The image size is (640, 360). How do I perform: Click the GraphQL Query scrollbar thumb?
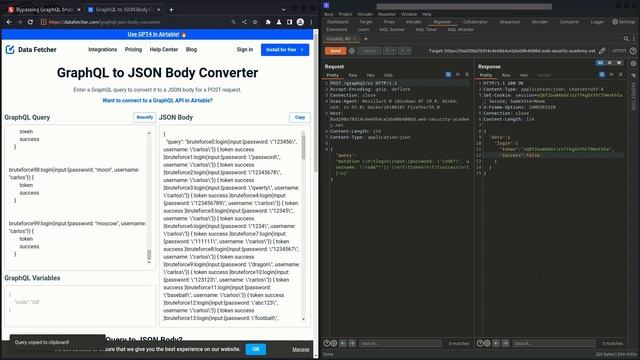149,255
